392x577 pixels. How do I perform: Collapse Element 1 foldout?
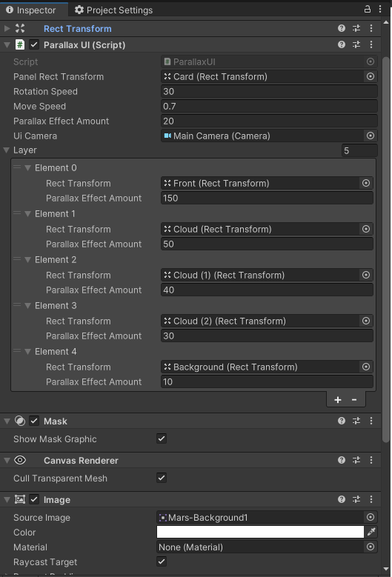pos(27,214)
